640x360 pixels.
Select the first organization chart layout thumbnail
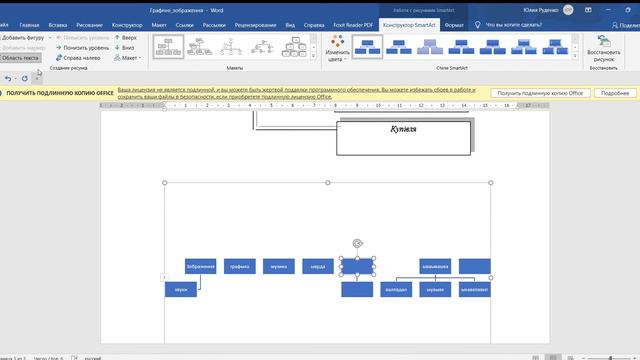point(168,47)
